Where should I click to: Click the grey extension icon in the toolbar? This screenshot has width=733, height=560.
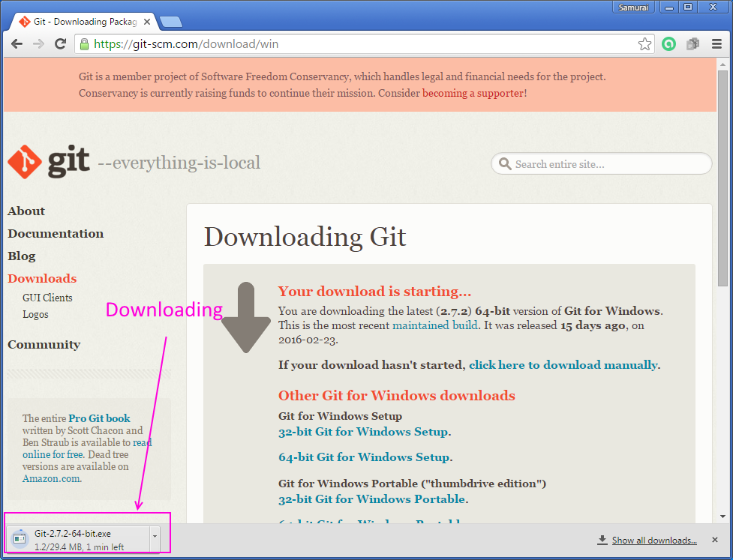point(692,44)
